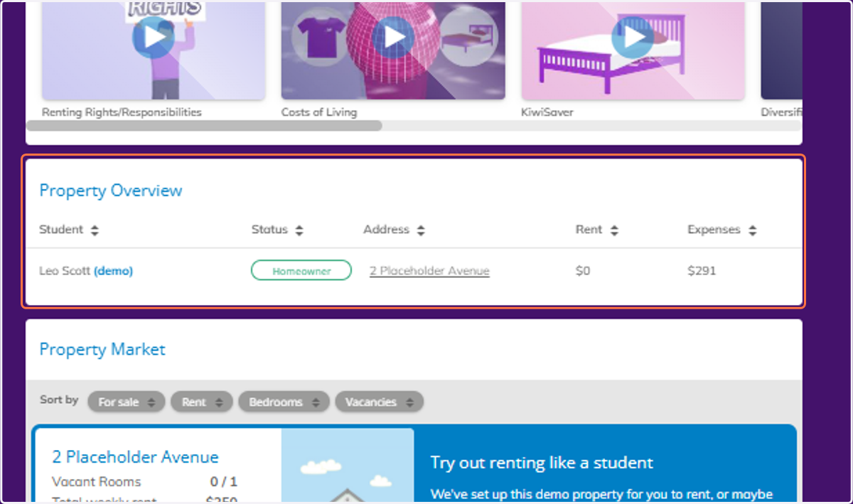Open the 2 Placeholder Avenue address link
Viewport: 853px width, 504px height.
point(429,271)
